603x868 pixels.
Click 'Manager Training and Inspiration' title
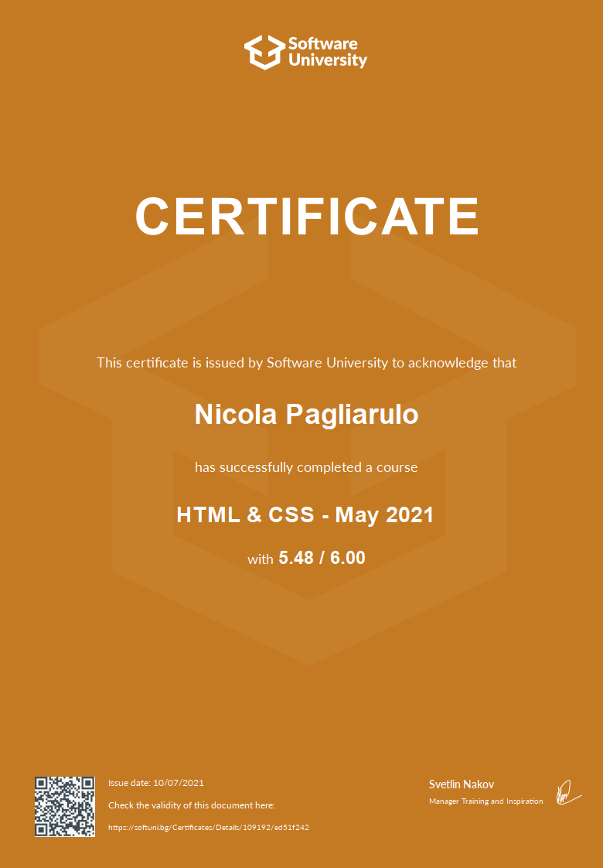click(x=485, y=801)
